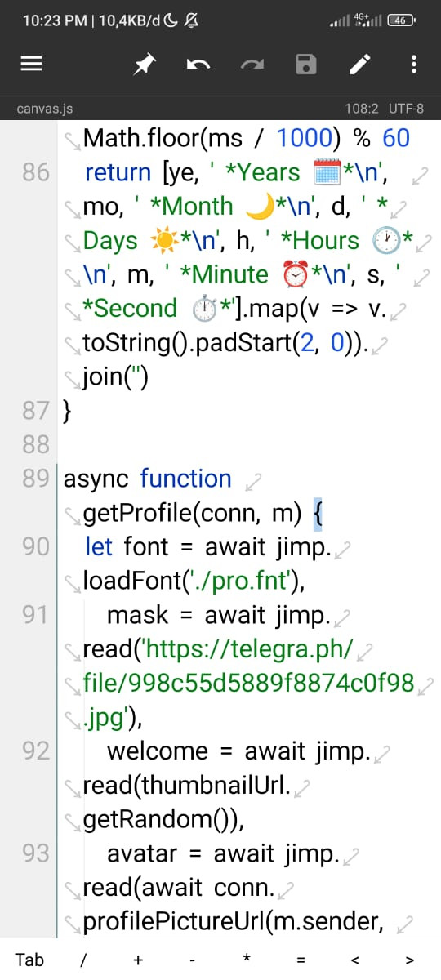
Task: Tap the battery indicator in status bar
Action: pos(403,20)
